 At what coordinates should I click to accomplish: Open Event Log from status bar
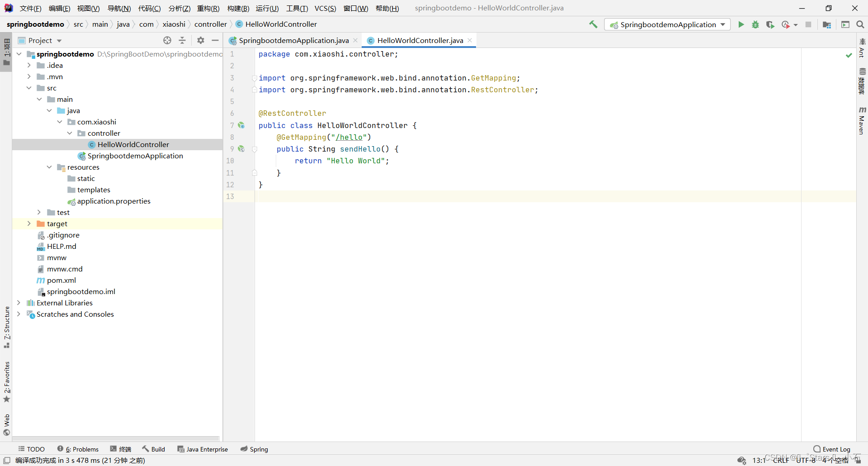tap(832, 449)
